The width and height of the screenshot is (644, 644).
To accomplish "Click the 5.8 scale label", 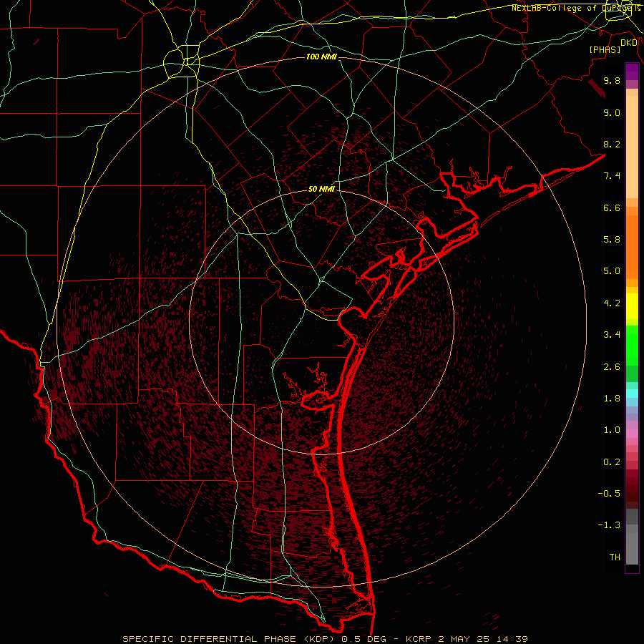I will coord(612,240).
